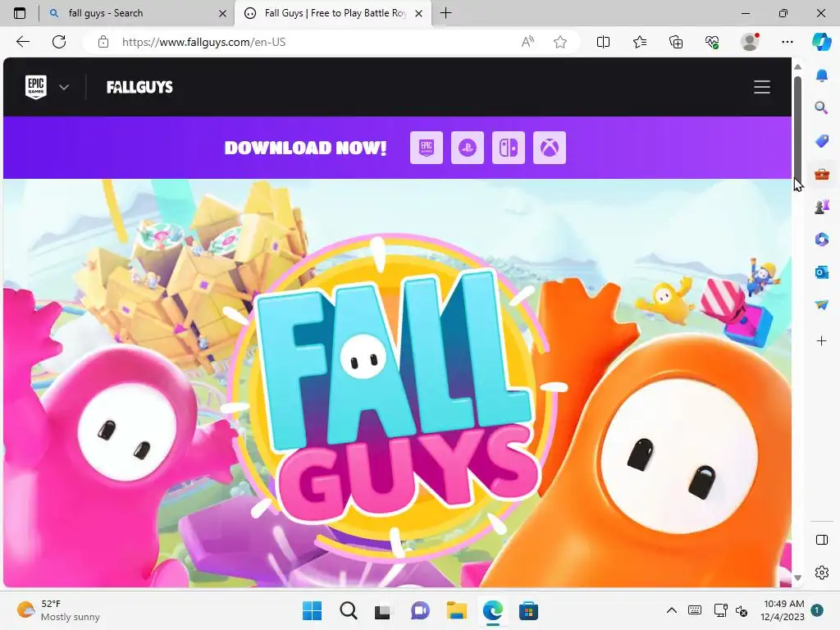Open sidebar Search magnifier icon
The image size is (840, 630).
click(822, 108)
